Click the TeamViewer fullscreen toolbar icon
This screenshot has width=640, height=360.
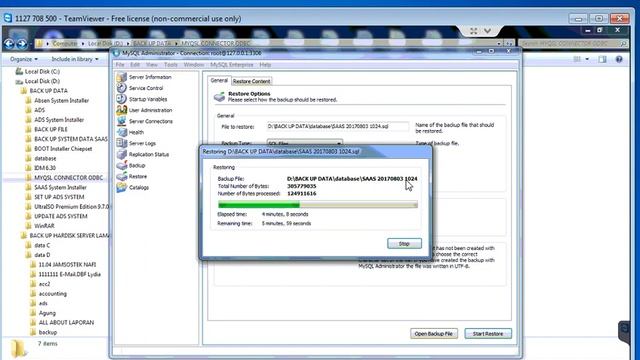pos(473,31)
